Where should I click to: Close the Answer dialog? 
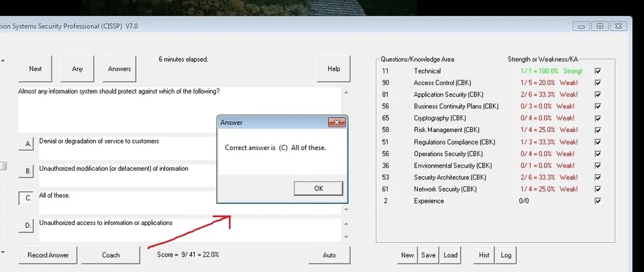coord(336,122)
